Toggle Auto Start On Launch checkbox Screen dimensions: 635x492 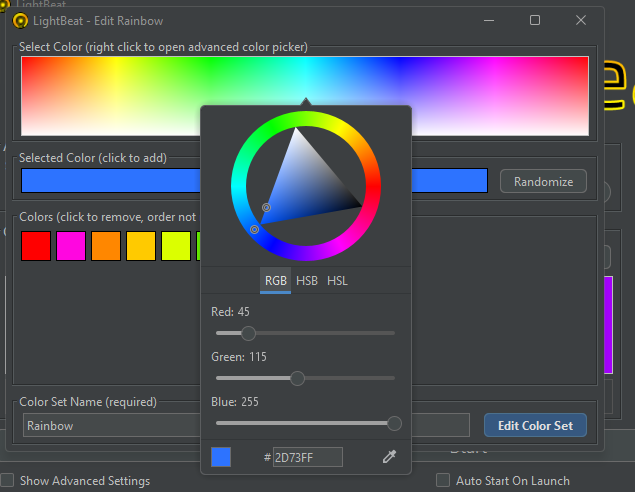coord(443,481)
